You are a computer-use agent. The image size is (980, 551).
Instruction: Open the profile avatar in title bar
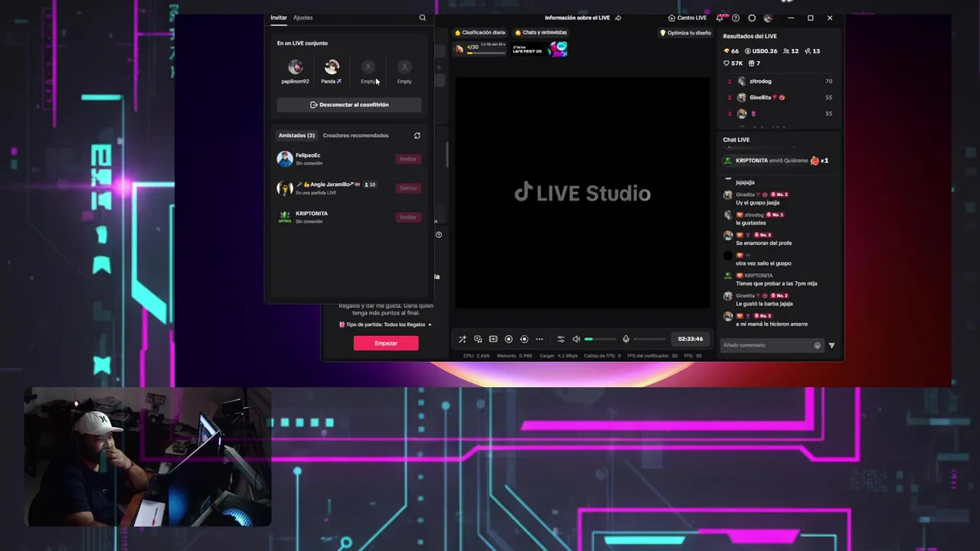coord(768,18)
